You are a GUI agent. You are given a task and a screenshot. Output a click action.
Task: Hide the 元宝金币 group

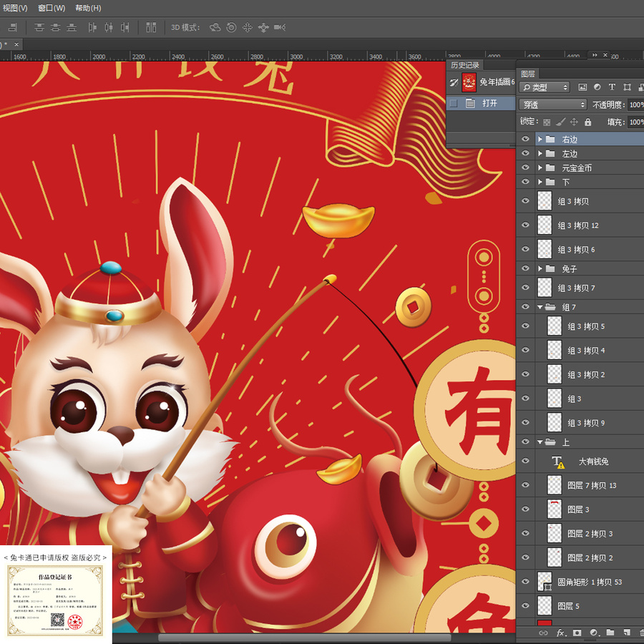click(x=525, y=167)
